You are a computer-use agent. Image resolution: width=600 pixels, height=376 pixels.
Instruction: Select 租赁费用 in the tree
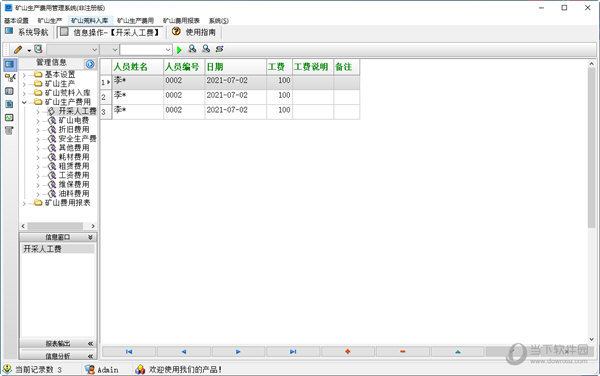coord(74,166)
